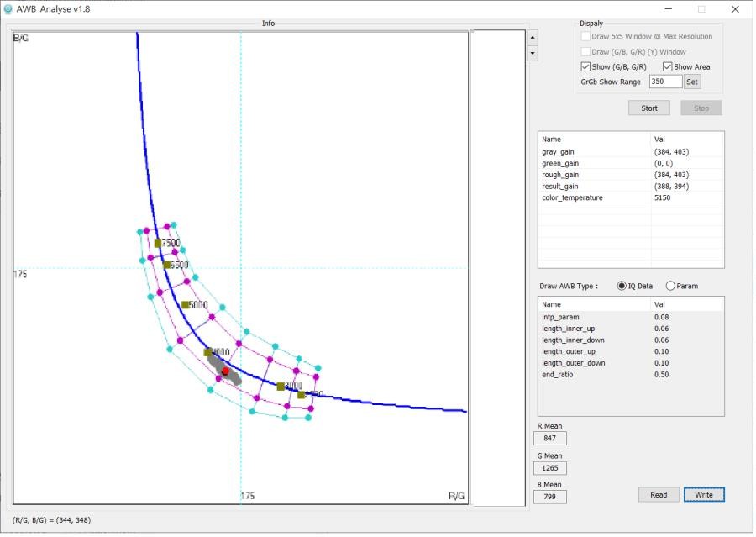Click the Read button
The width and height of the screenshot is (756, 537).
[659, 494]
